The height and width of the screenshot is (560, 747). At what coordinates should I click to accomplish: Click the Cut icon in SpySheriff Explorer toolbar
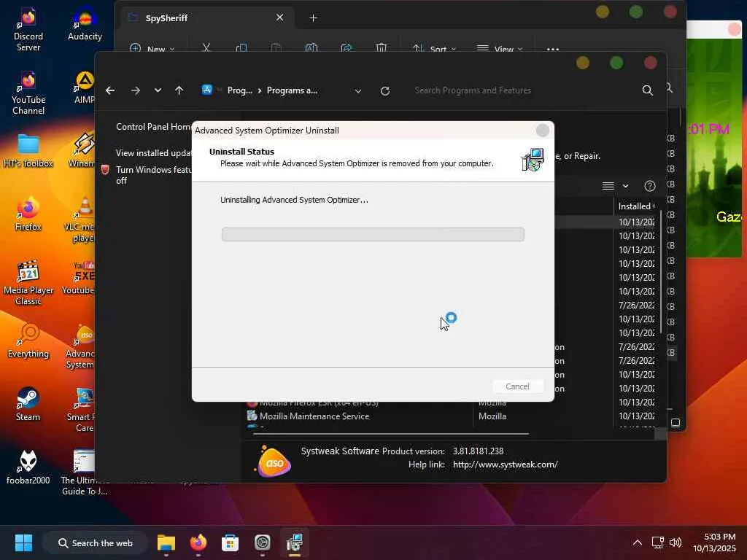(206, 48)
